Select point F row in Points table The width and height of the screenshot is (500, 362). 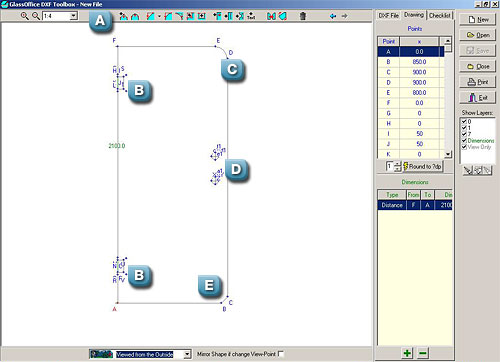click(411, 103)
